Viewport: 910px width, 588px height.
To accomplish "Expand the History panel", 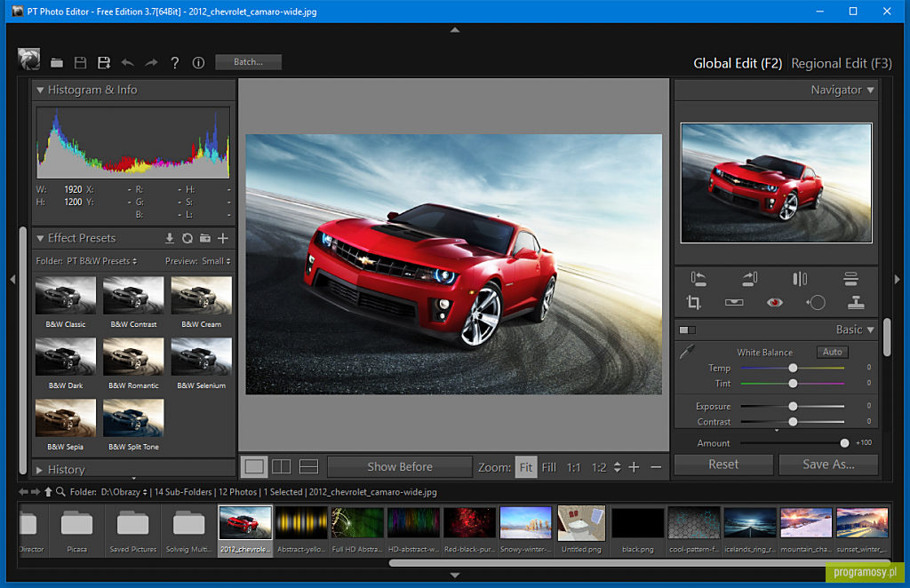I will [x=39, y=470].
